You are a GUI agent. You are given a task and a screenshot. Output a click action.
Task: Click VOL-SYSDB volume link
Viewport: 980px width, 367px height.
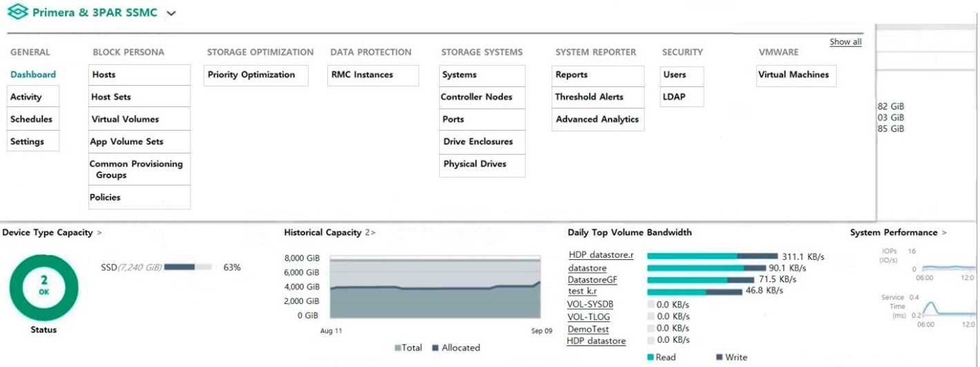[x=590, y=304]
